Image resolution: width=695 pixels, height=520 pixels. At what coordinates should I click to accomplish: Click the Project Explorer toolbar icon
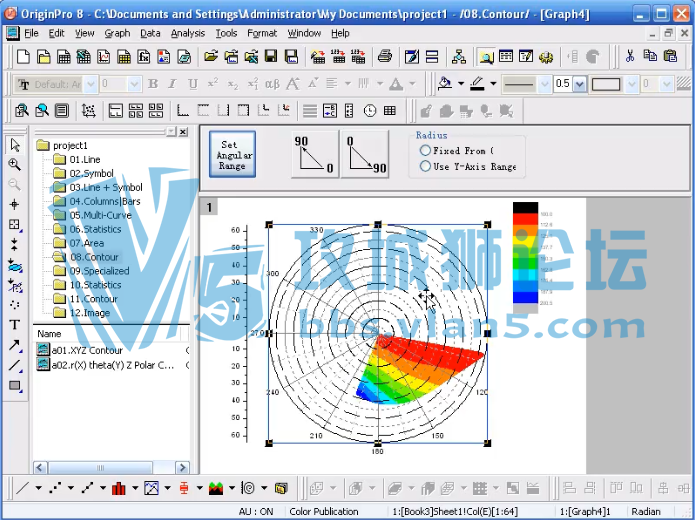[486, 57]
